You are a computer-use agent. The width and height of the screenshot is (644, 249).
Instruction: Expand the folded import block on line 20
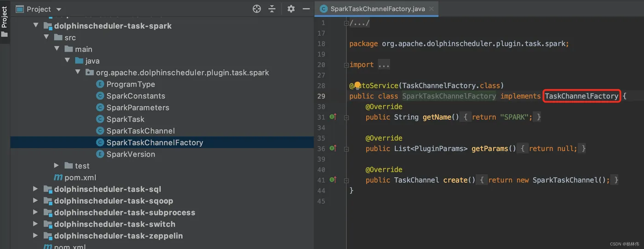click(x=346, y=65)
